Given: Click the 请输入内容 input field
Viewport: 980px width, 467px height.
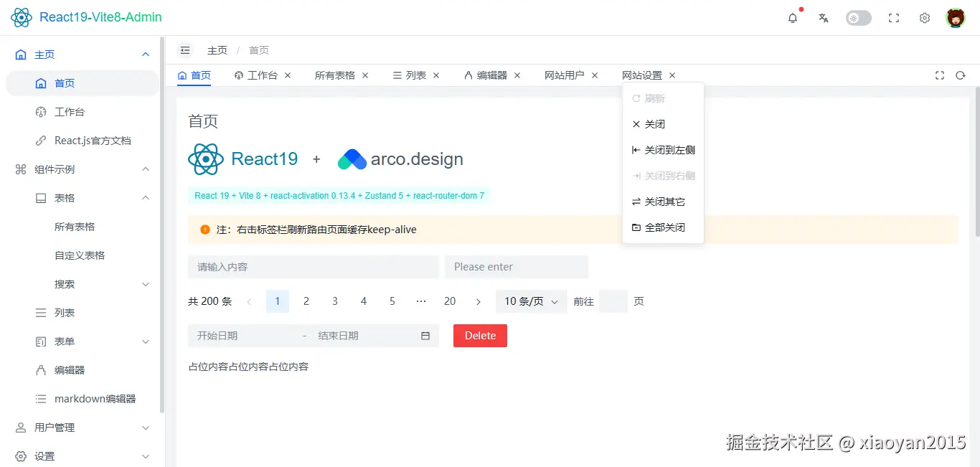Looking at the screenshot, I should (314, 267).
